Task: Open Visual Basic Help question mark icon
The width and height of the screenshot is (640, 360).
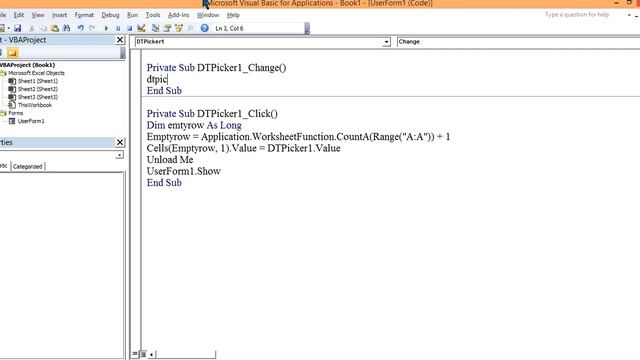Action: click(204, 28)
